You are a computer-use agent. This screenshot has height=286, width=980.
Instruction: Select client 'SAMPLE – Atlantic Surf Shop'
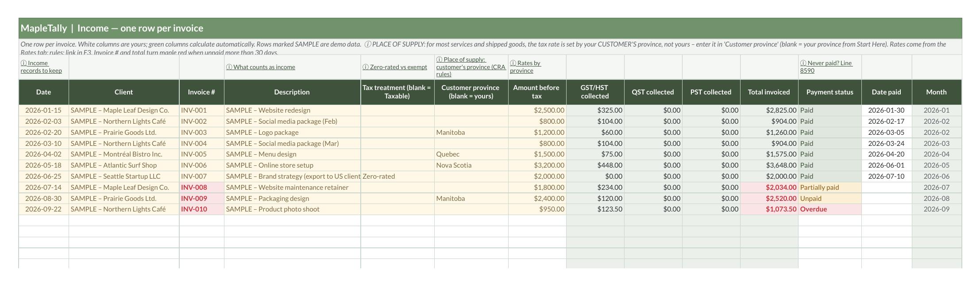(x=124, y=165)
